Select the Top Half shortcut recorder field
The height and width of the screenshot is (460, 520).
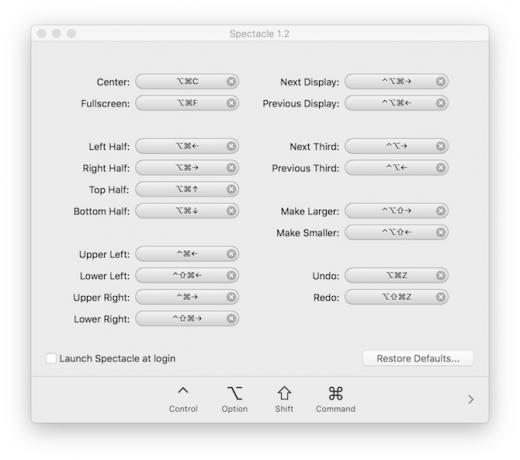187,189
